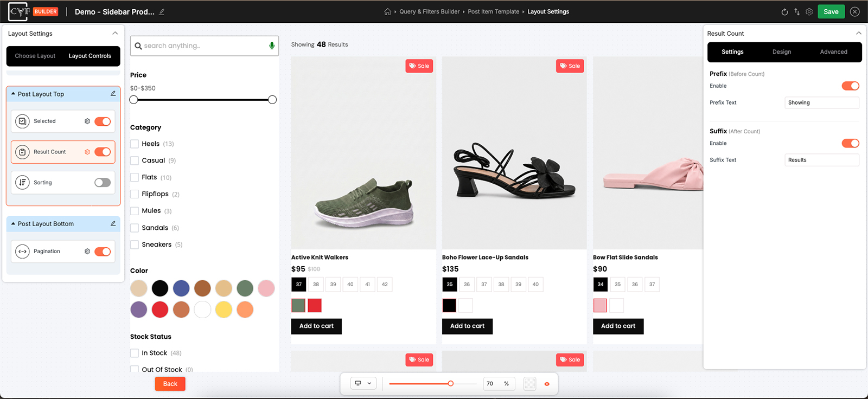Open the Design tab

[782, 52]
